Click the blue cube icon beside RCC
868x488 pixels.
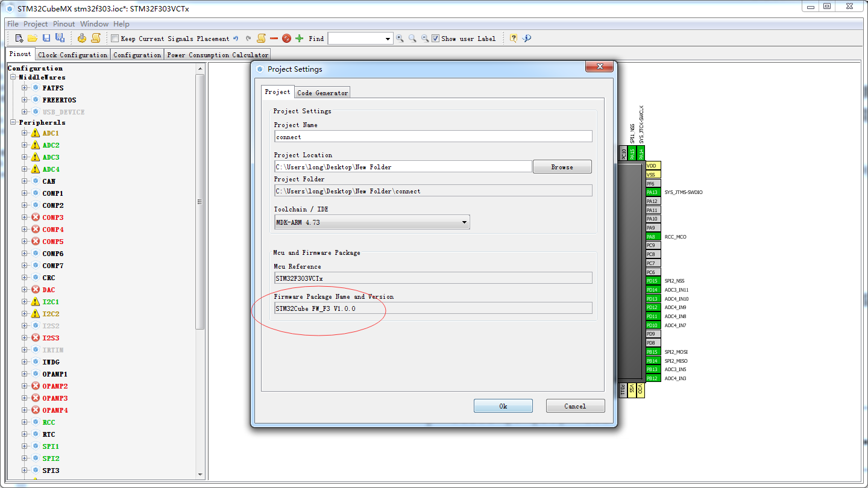(x=36, y=422)
